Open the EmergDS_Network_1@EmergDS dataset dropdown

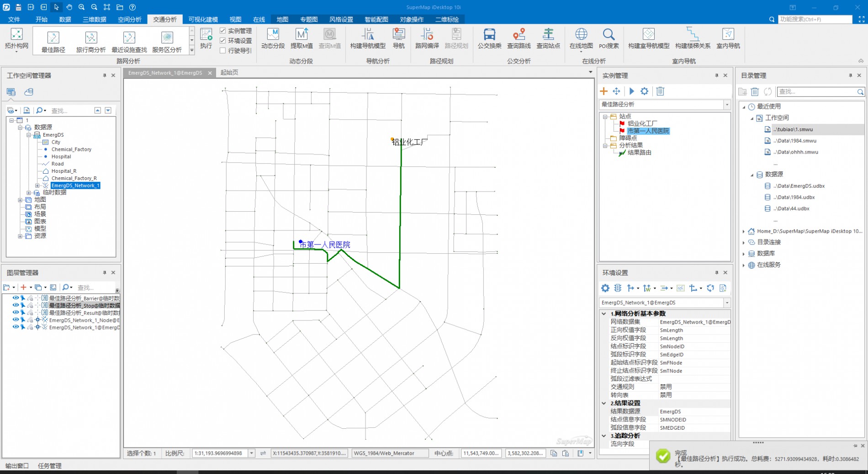point(727,303)
